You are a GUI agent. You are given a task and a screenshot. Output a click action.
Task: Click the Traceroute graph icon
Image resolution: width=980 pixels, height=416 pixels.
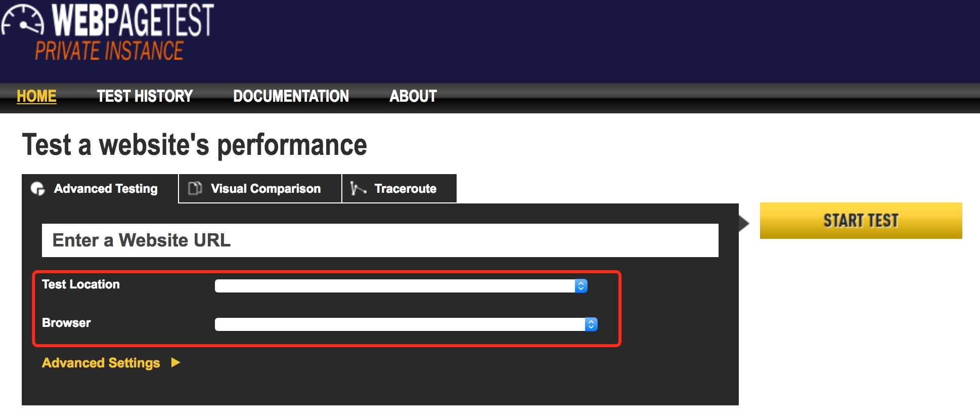[x=358, y=188]
